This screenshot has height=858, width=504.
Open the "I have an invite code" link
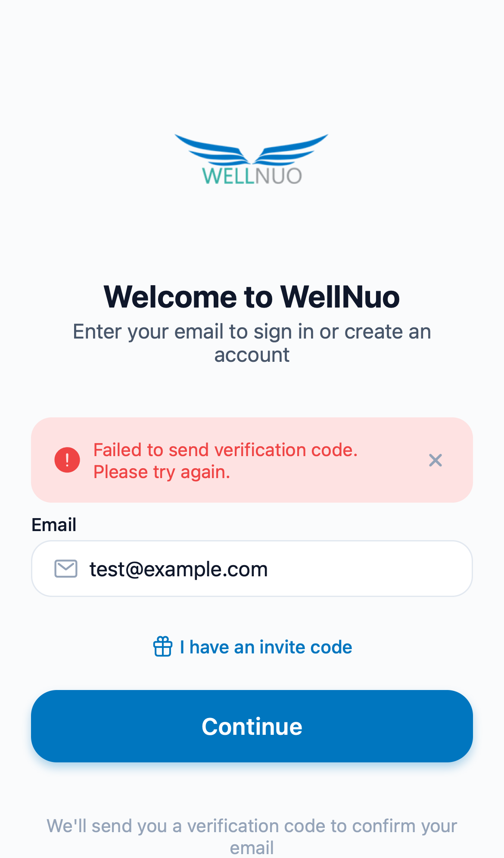point(266,647)
